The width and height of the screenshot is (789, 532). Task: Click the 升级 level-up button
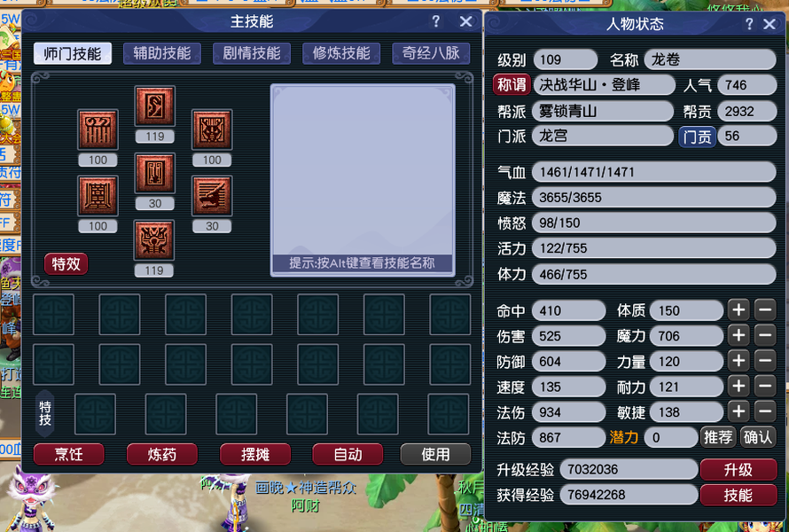pyautogui.click(x=738, y=470)
